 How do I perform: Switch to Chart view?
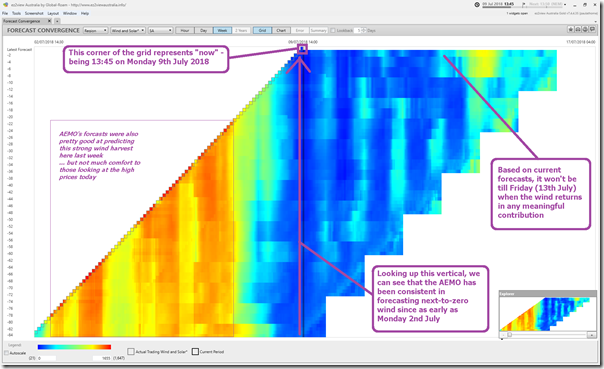click(281, 30)
